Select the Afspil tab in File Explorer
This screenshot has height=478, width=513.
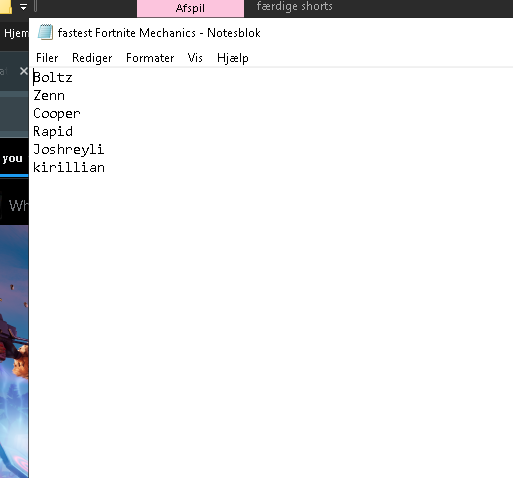tap(190, 8)
